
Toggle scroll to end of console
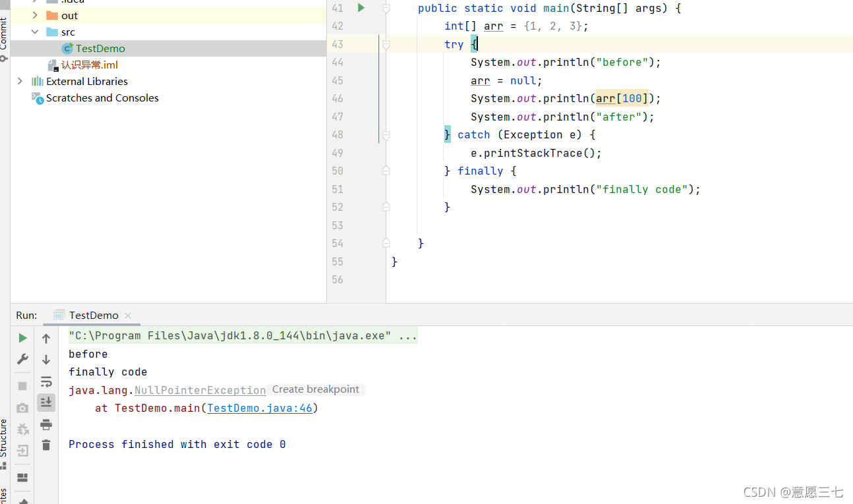point(46,403)
